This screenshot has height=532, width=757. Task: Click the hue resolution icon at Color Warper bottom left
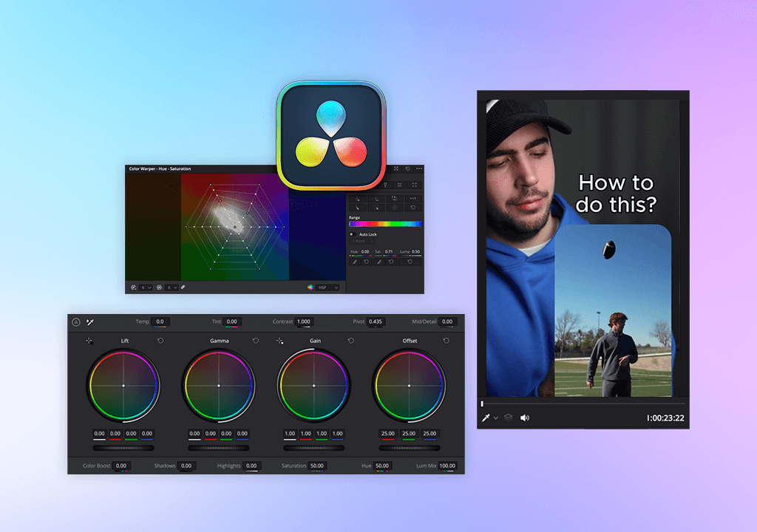[134, 287]
